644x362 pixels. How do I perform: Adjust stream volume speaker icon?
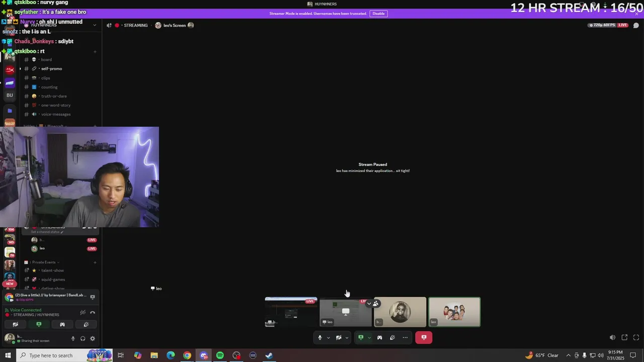tap(612, 337)
